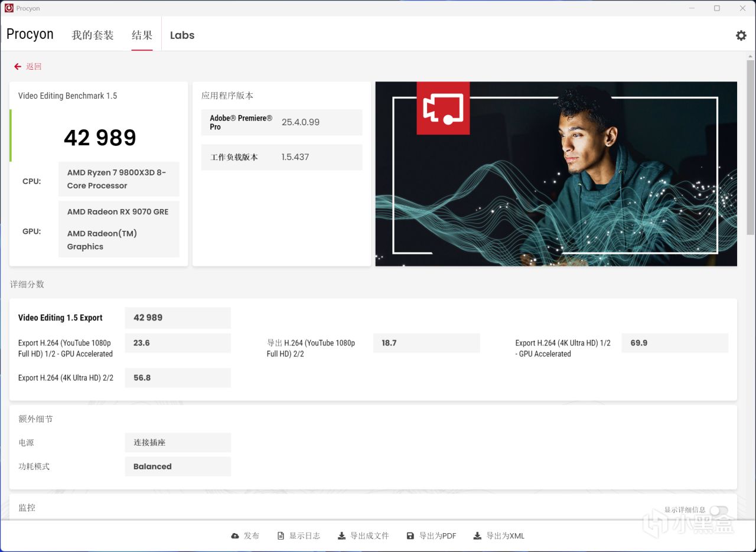The height and width of the screenshot is (552, 756).
Task: Click the AMD Radeon(TM) Graphics text
Action: pos(102,240)
